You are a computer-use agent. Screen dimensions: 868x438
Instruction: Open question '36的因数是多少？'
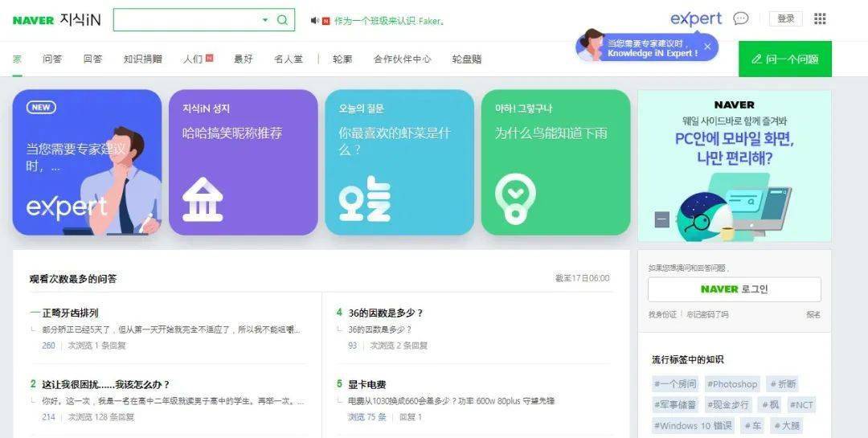[x=386, y=313]
